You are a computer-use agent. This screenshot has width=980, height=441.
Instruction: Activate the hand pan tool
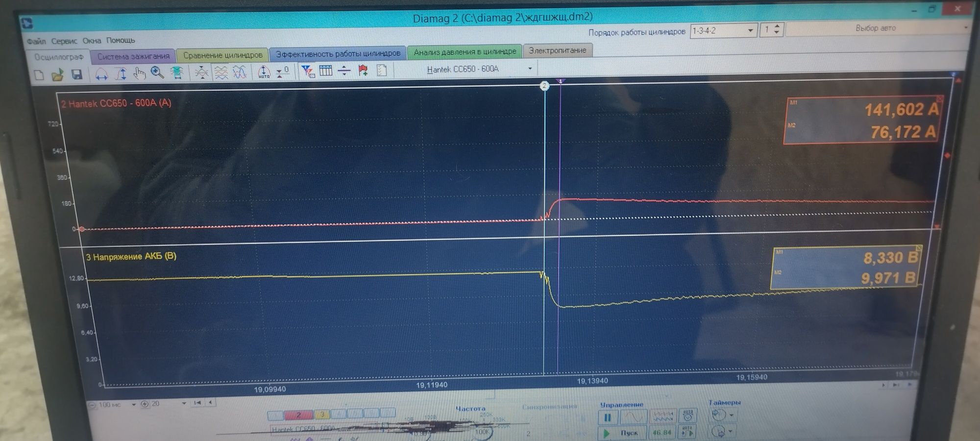pyautogui.click(x=140, y=73)
